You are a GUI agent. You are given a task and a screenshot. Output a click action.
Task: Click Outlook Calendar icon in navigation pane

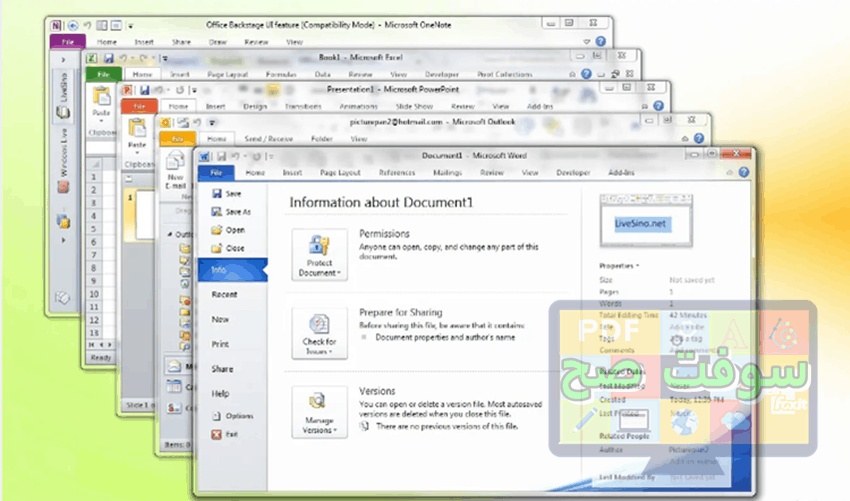[174, 387]
